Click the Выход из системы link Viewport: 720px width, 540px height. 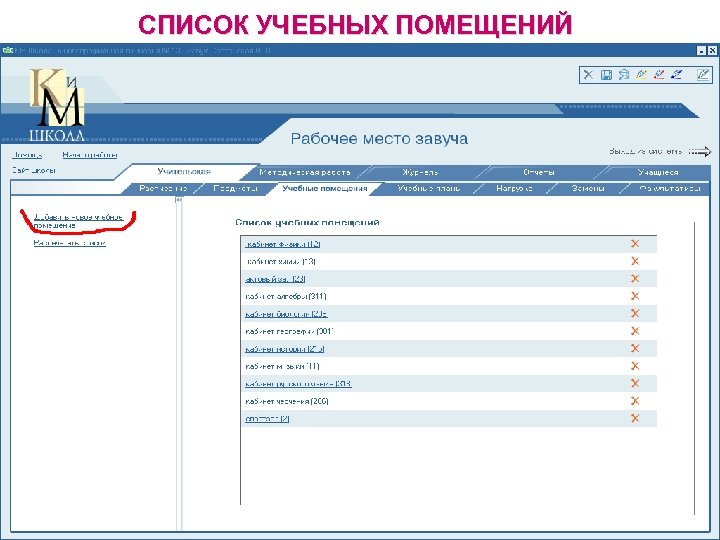(x=646, y=151)
